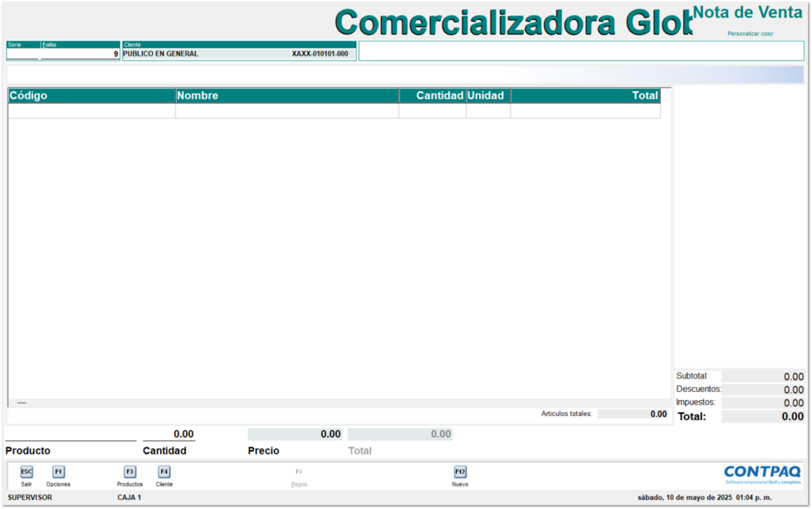
Task: Click the ESC Salir key icon
Action: (27, 472)
